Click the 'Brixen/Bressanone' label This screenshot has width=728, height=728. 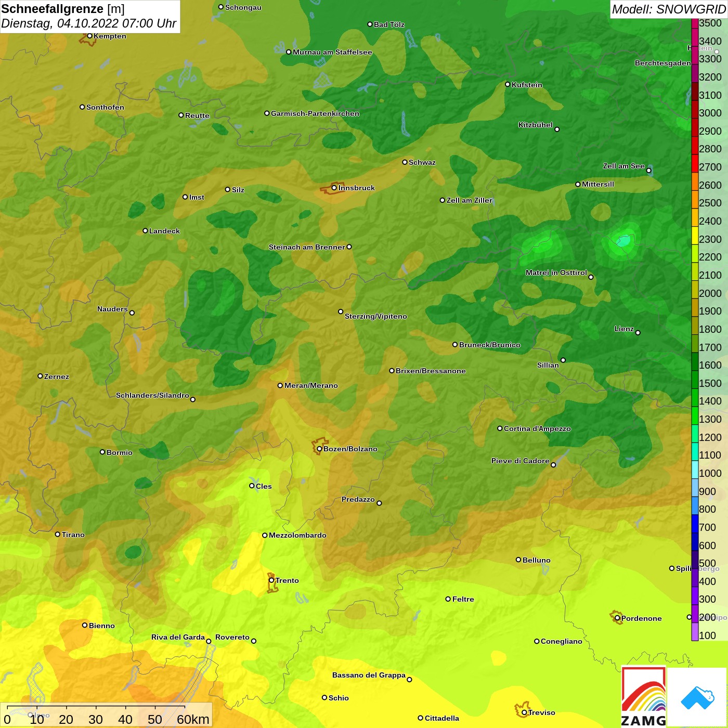tap(431, 371)
